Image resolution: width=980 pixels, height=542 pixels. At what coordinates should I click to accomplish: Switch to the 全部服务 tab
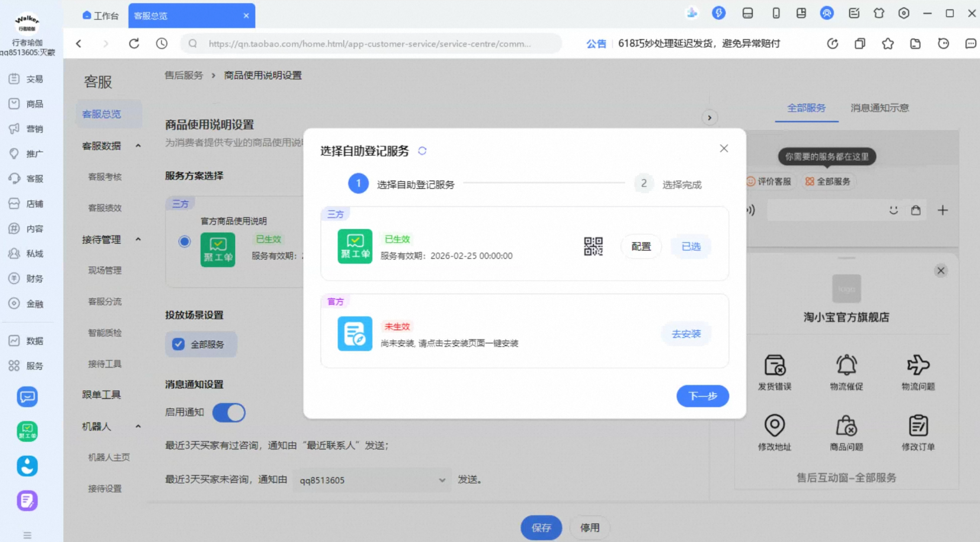pyautogui.click(x=806, y=108)
